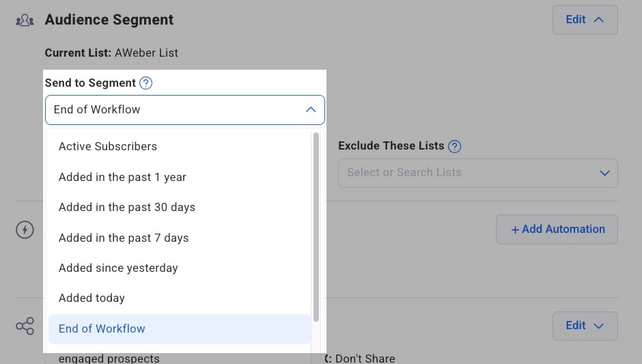
Task: Choose Added in the past 1 year
Action: [x=122, y=177]
